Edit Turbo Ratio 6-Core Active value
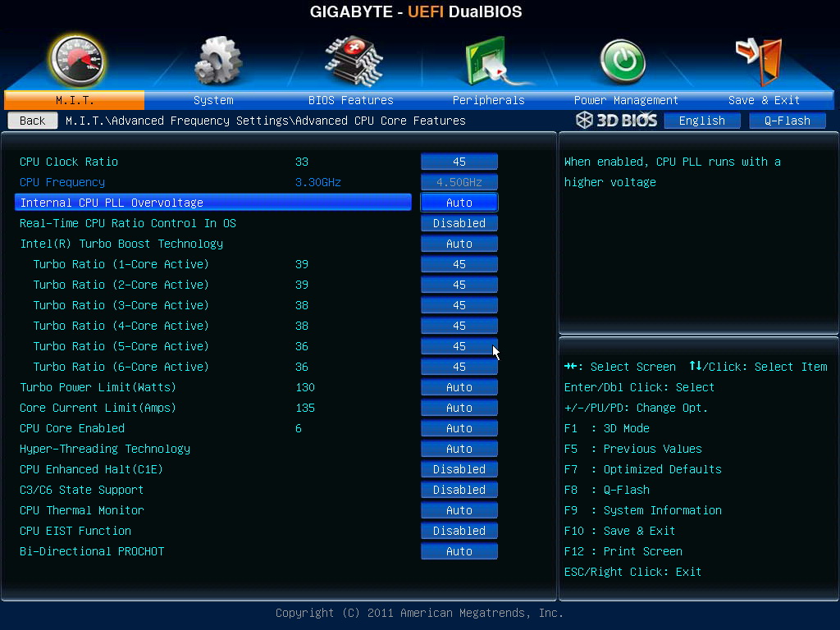Viewport: 840px width, 630px height. click(x=459, y=367)
